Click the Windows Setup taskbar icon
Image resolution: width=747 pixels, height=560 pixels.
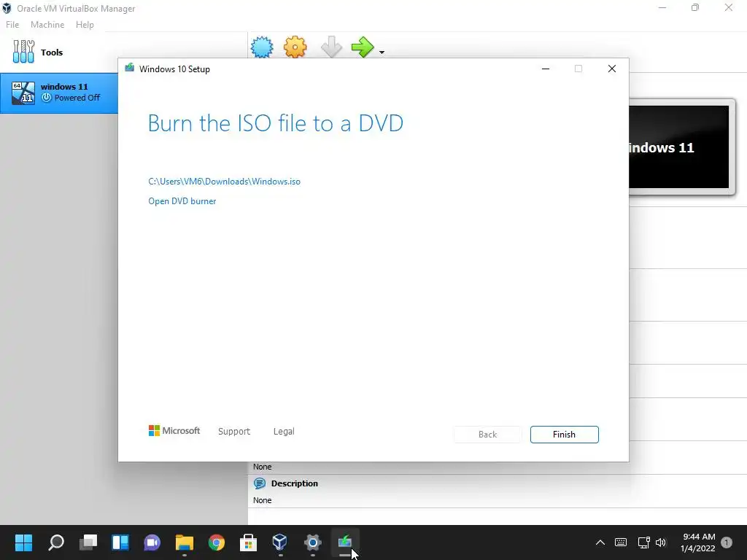point(345,542)
